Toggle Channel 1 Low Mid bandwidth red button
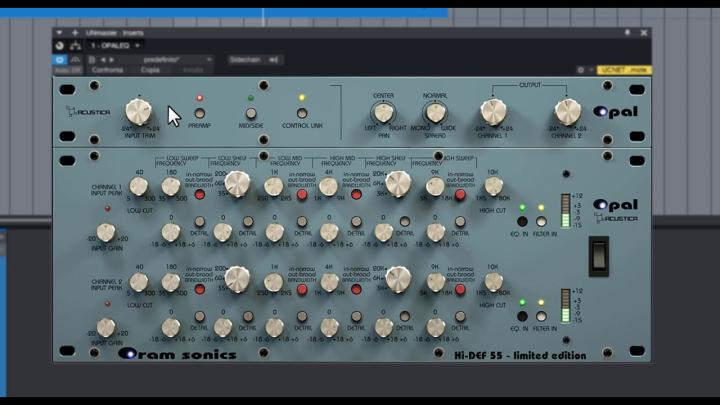 tap(302, 195)
